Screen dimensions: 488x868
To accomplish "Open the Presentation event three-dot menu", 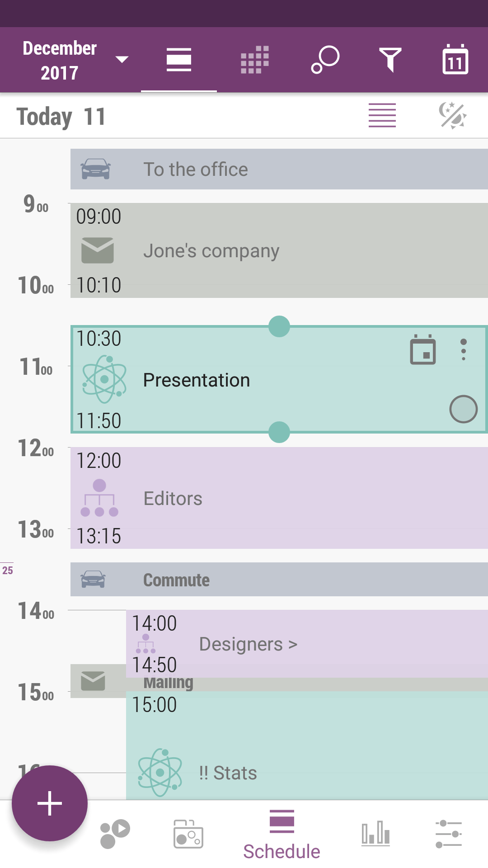I will coord(464,350).
